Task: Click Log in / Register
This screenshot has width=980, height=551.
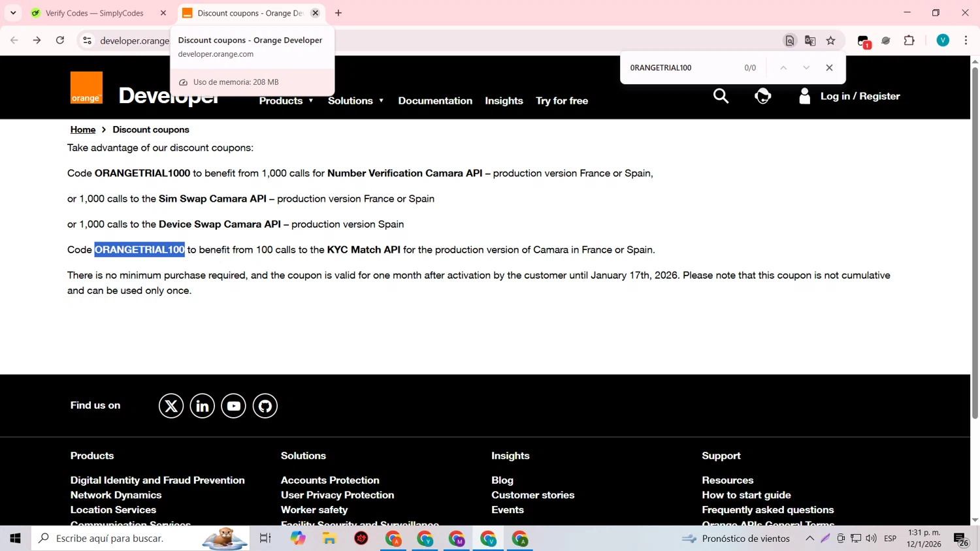Action: (860, 96)
